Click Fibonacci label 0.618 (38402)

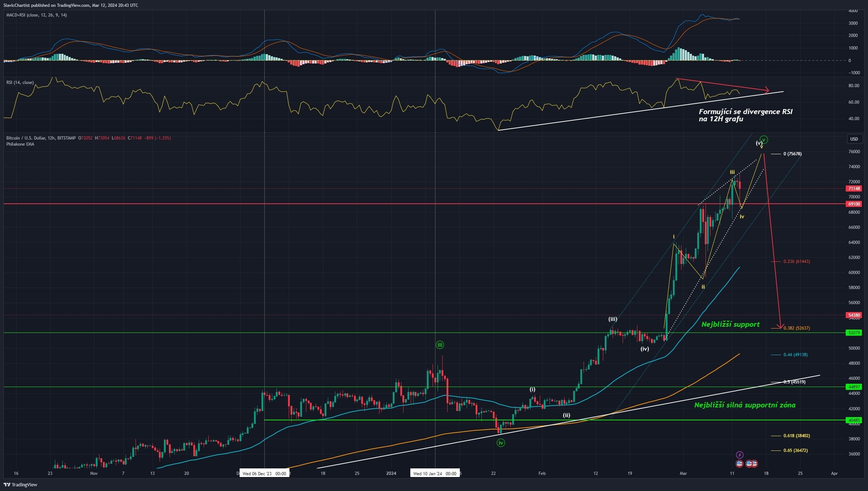797,436
